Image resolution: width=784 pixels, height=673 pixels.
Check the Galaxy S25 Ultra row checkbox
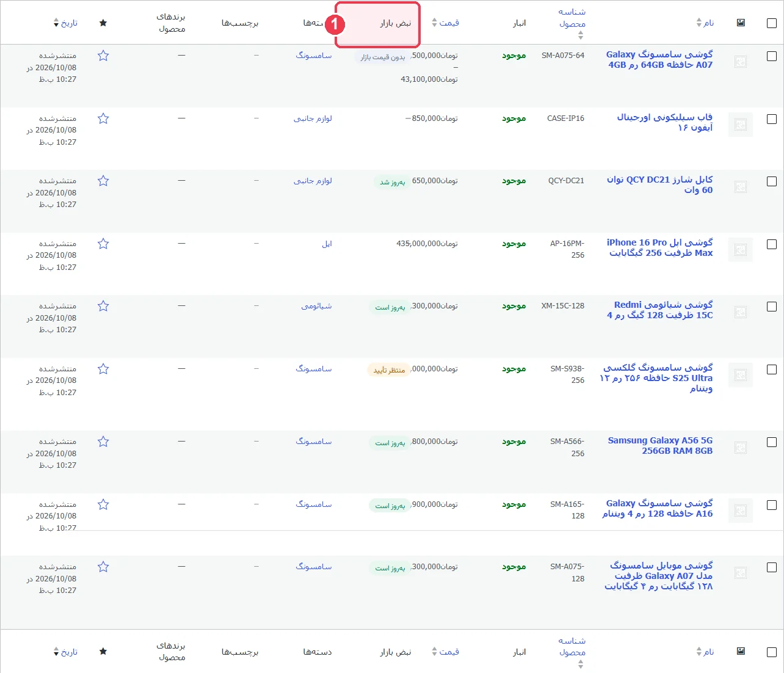772,369
